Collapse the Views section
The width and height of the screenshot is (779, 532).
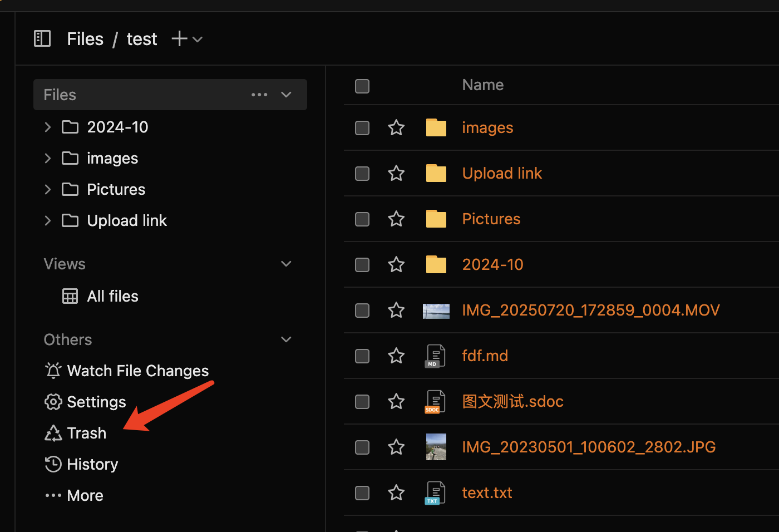pos(286,264)
